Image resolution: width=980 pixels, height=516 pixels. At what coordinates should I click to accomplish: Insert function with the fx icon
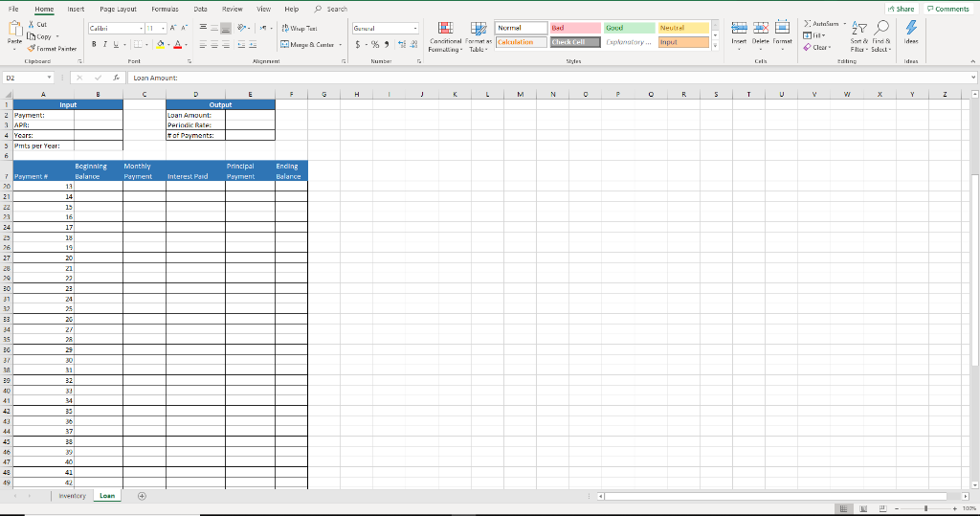tap(116, 78)
